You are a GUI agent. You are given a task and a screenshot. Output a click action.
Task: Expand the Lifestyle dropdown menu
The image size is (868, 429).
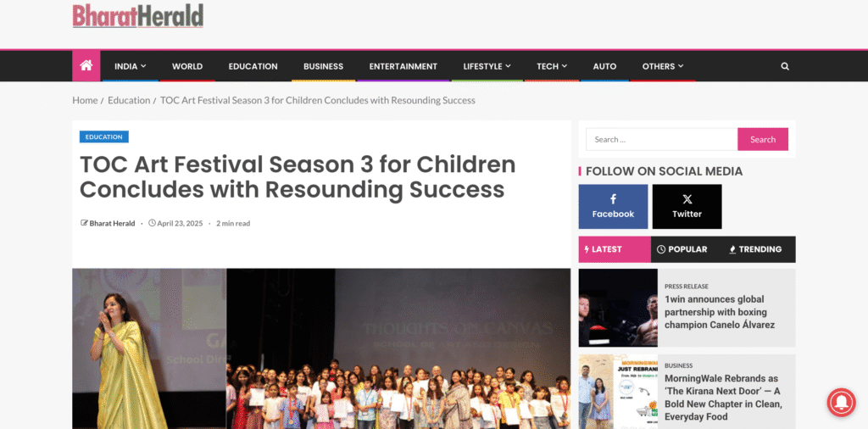point(487,66)
